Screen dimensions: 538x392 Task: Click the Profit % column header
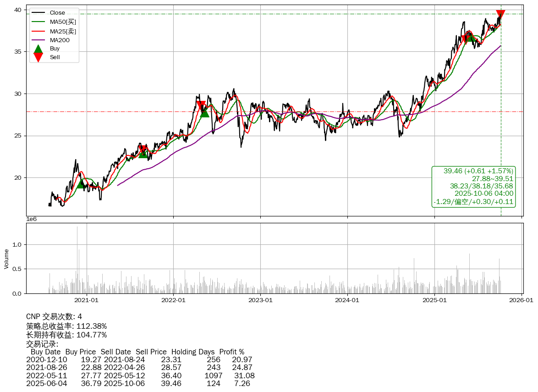click(231, 352)
